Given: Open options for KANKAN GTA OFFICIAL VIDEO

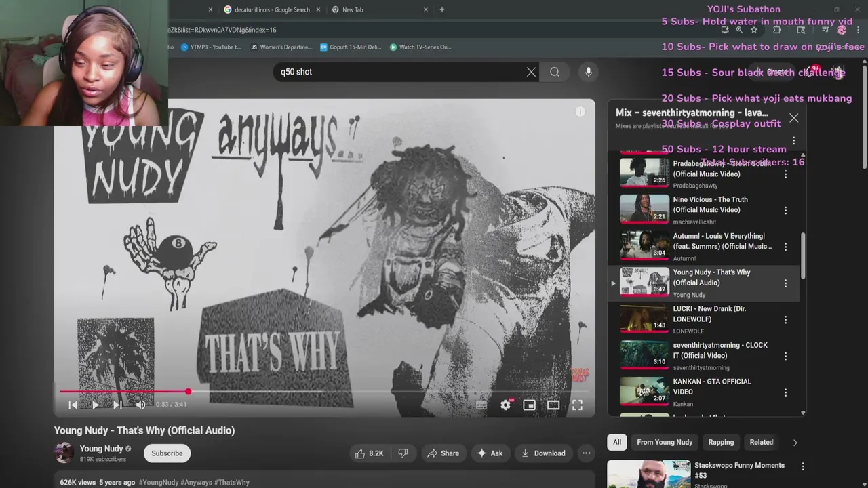Looking at the screenshot, I should (785, 392).
